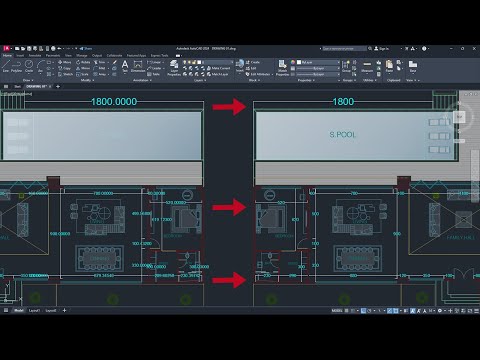Select the Line tool
The image size is (480, 360).
(x=6, y=66)
